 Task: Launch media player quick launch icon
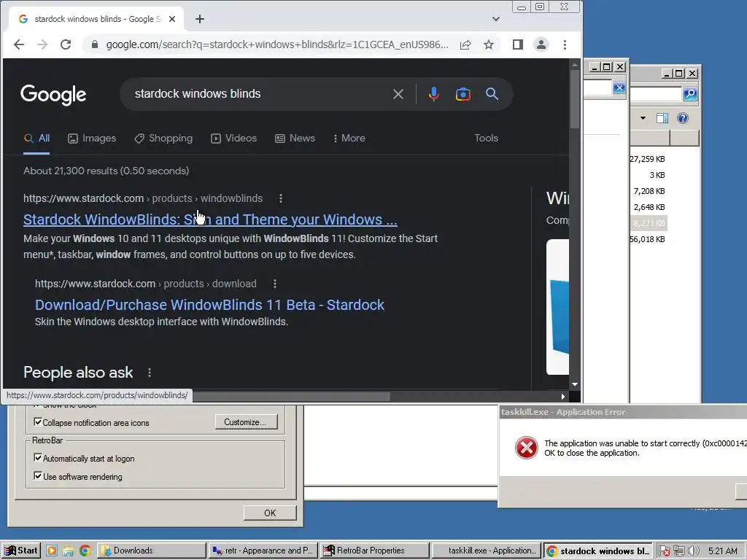click(52, 551)
